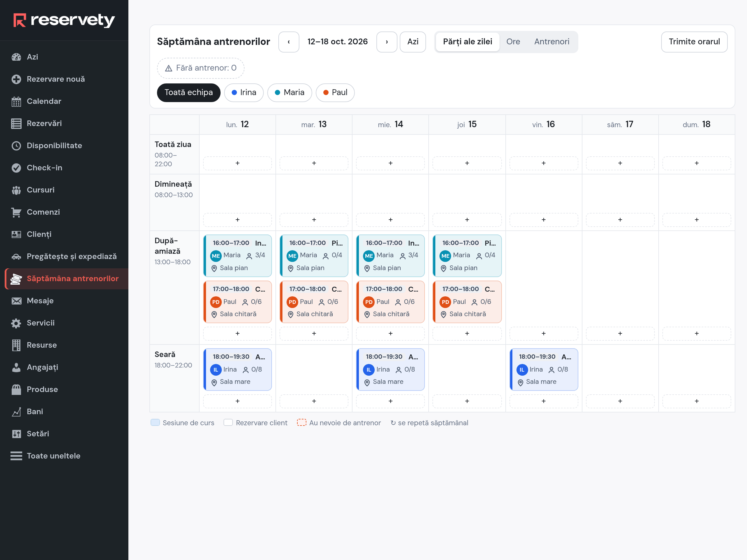Click the Servicii gear icon
The width and height of the screenshot is (747, 560).
click(16, 323)
